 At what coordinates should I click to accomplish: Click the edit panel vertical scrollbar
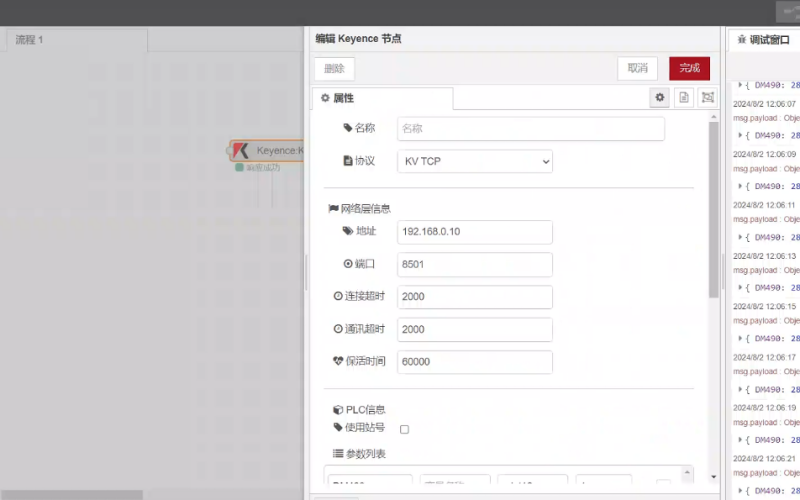[x=713, y=210]
